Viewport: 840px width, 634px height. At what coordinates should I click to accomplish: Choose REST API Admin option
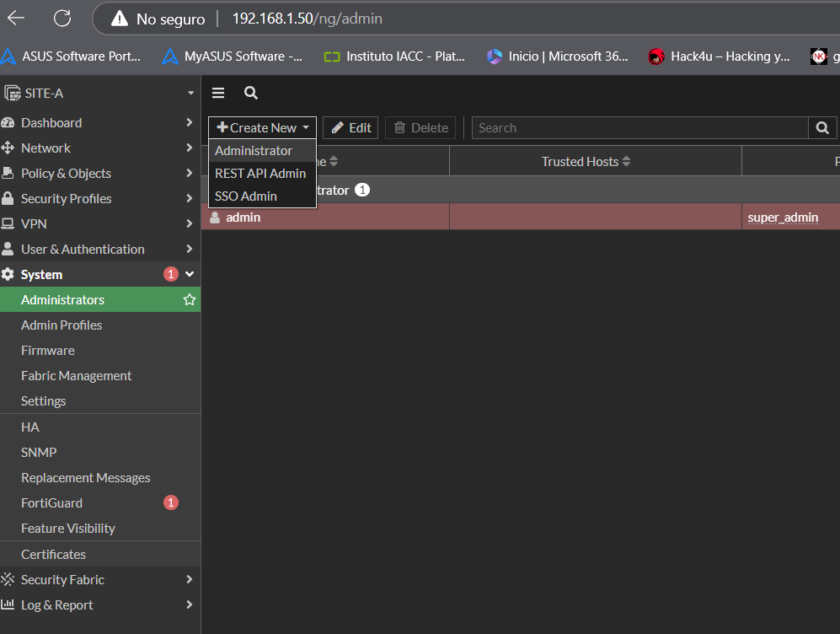pyautogui.click(x=260, y=174)
